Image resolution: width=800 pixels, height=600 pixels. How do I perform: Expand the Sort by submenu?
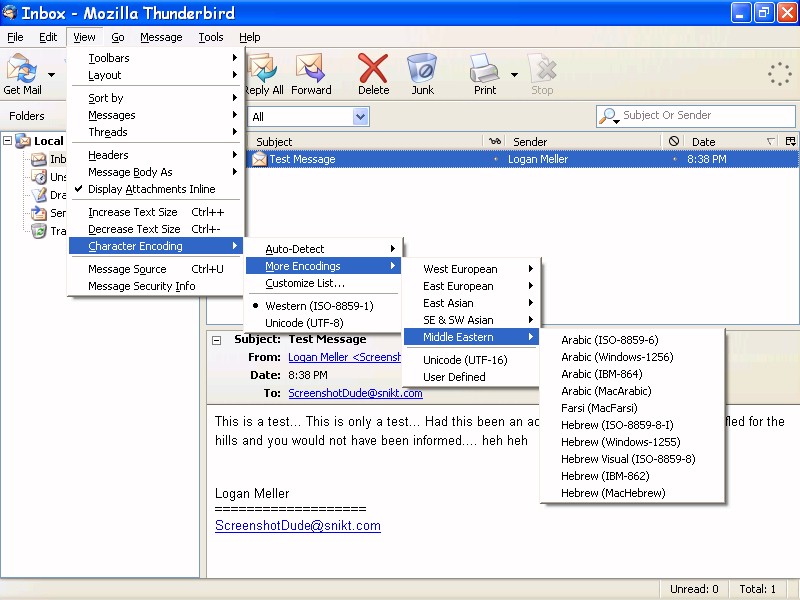(156, 98)
